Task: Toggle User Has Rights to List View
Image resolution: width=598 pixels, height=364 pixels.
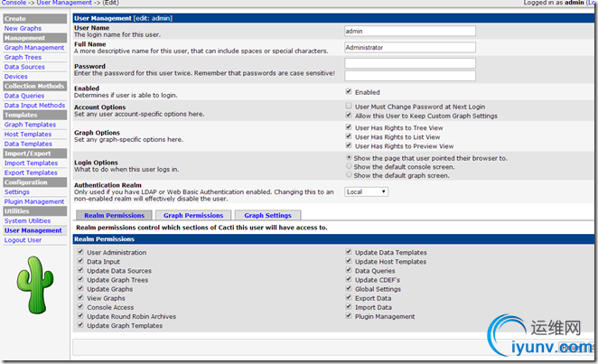Action: click(x=348, y=136)
